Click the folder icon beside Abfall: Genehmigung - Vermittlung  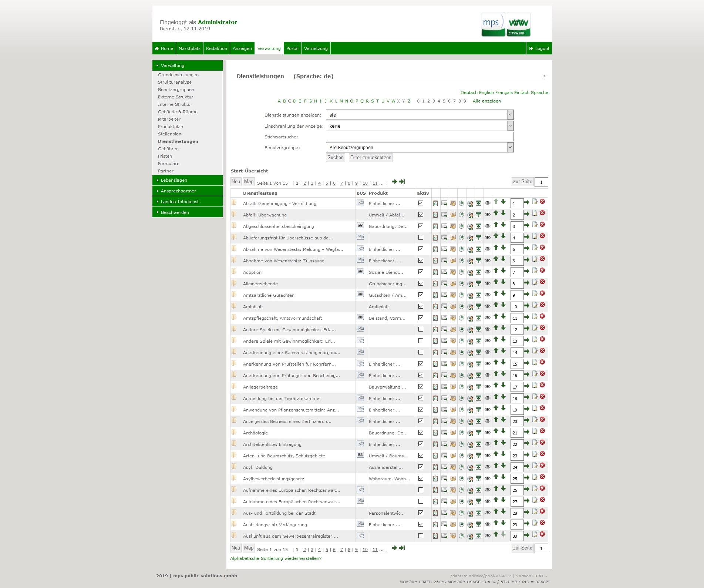pos(234,202)
